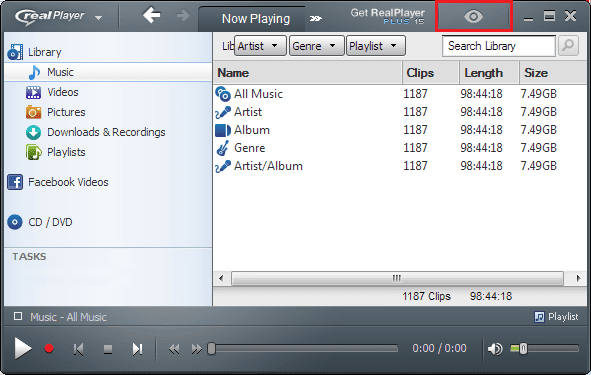Click the Fast Forward button
Viewport: 591px width, 375px height.
196,349
